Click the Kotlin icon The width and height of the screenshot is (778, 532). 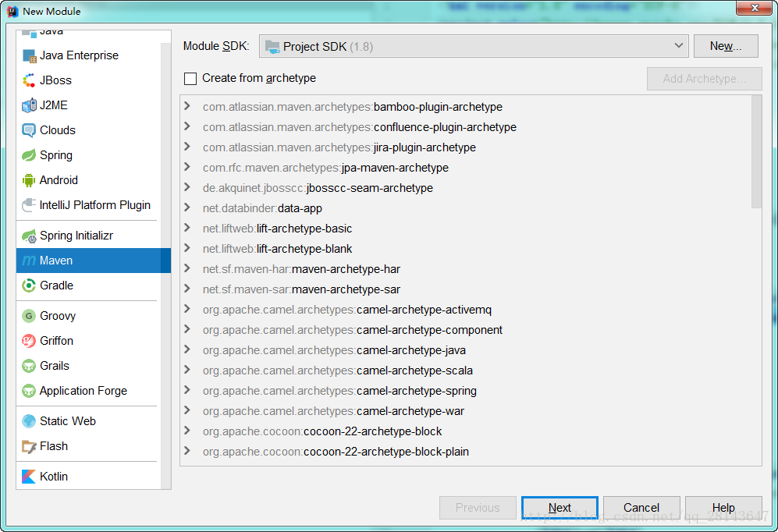[30, 477]
